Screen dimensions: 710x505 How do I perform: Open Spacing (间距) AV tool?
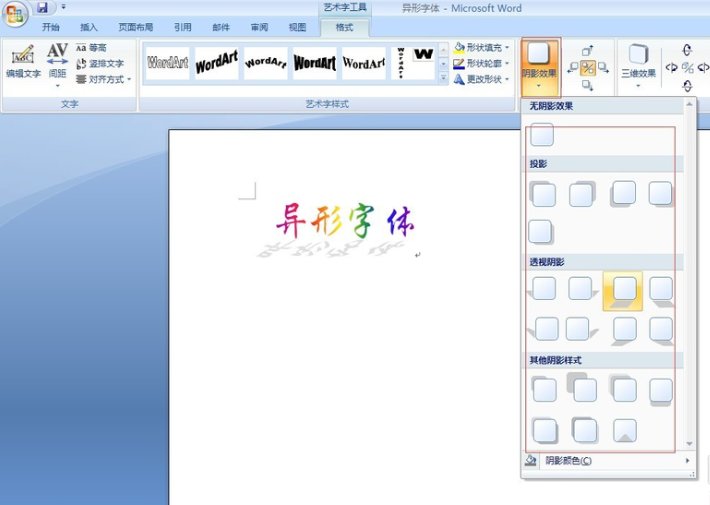(x=58, y=65)
